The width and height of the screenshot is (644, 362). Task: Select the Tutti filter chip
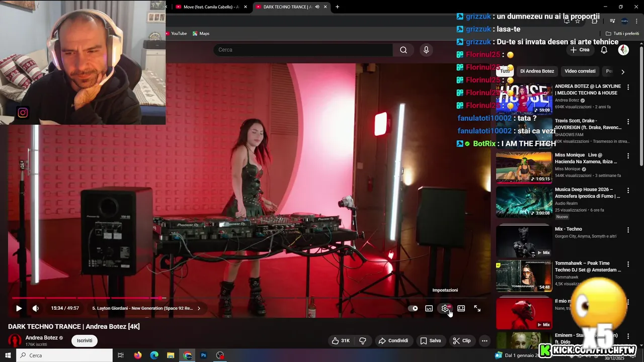[x=505, y=71]
